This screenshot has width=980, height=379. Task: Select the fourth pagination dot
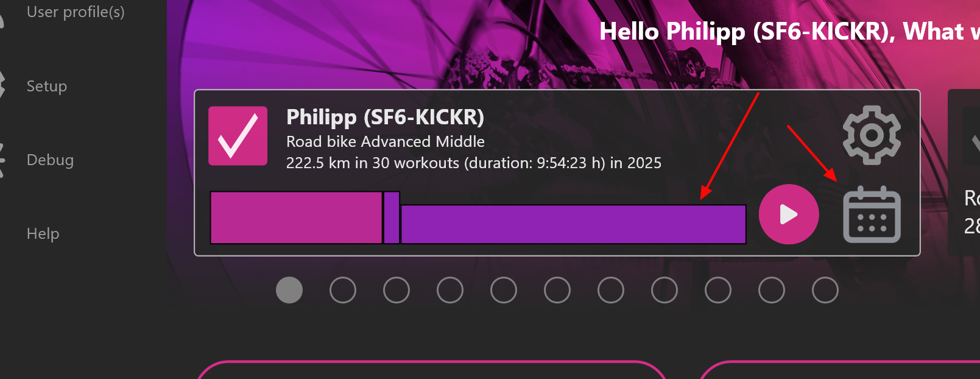click(x=450, y=290)
